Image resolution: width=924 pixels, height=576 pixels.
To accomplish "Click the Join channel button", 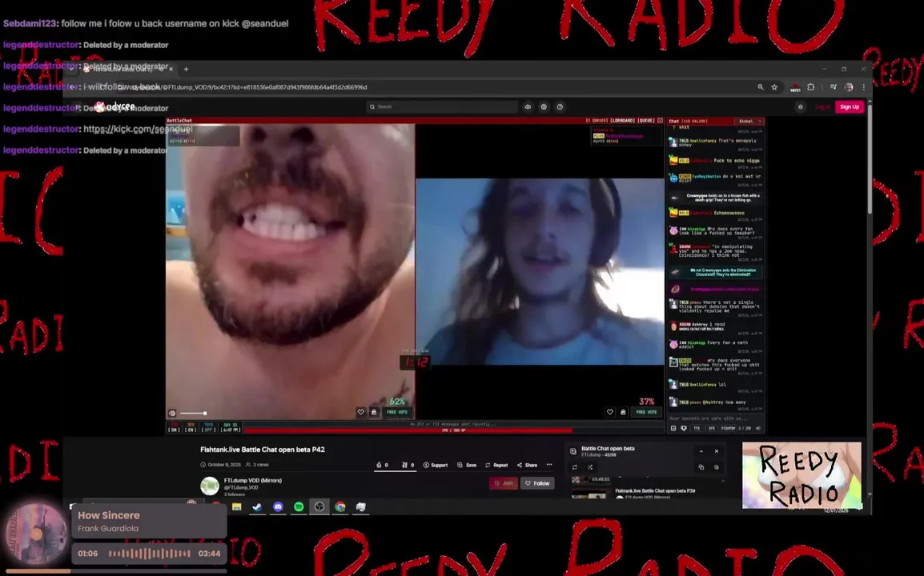I will tap(504, 483).
